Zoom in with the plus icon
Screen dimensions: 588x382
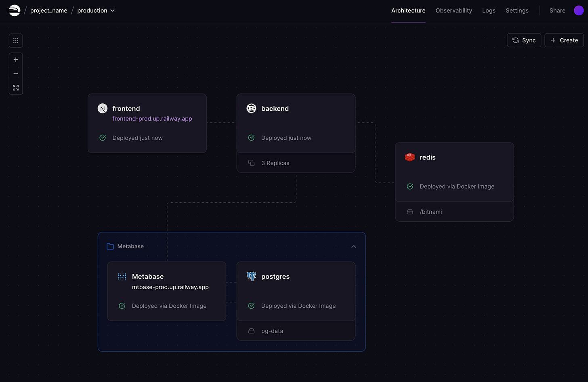click(x=16, y=60)
